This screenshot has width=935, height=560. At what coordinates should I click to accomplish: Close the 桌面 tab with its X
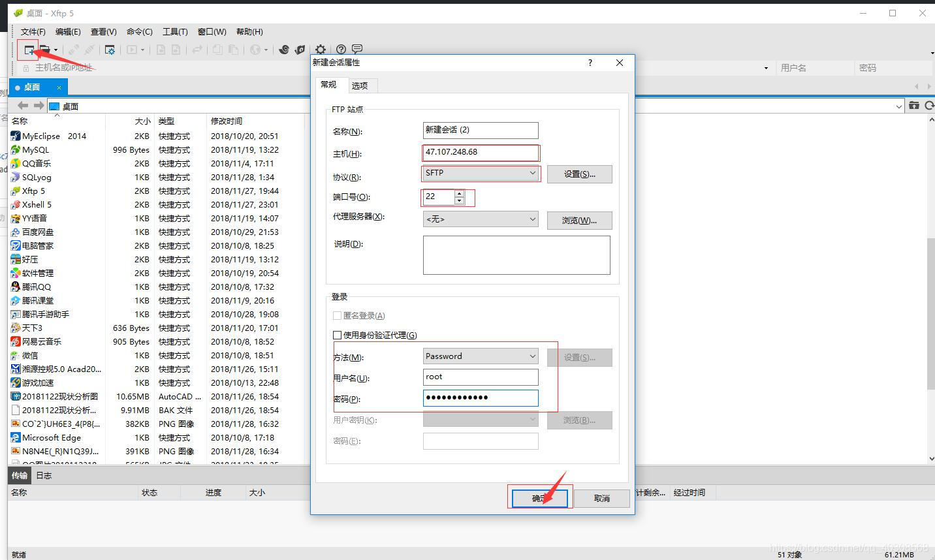[x=59, y=87]
